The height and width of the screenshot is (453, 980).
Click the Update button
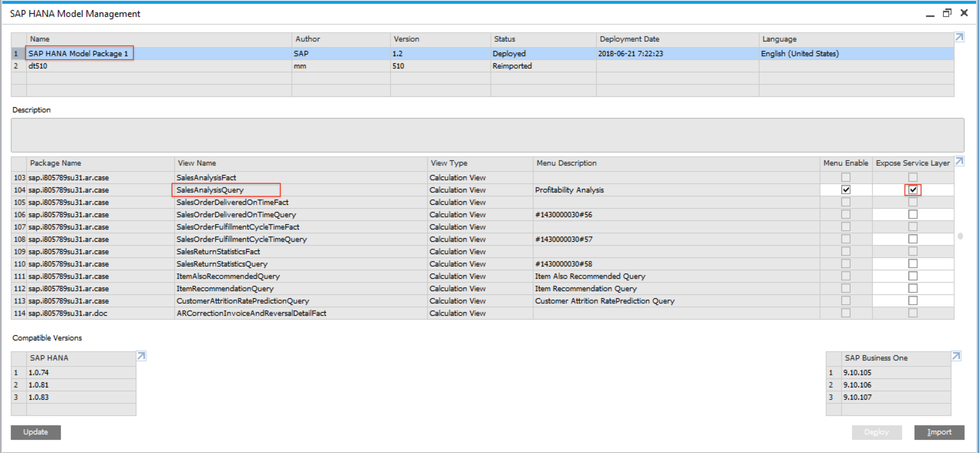tap(35, 432)
